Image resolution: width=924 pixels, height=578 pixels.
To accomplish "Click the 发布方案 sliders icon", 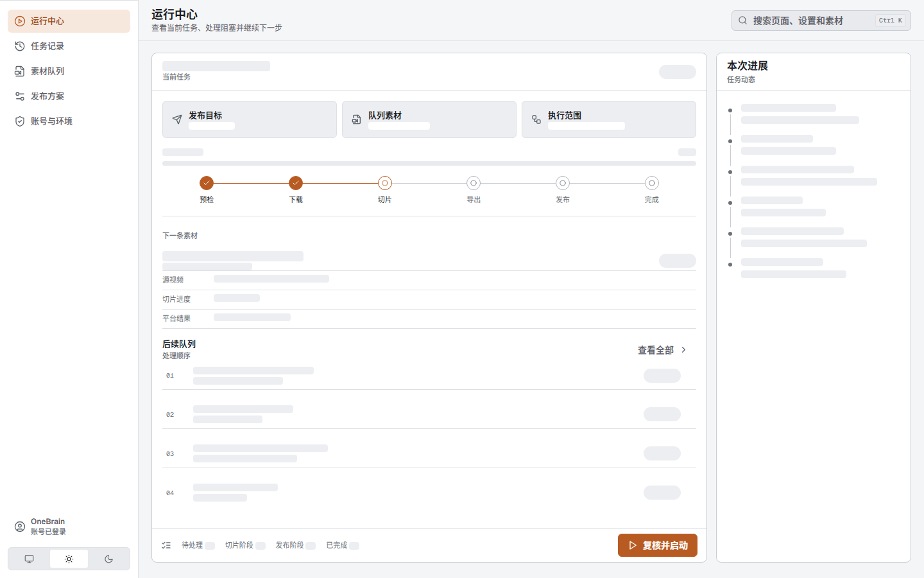I will [20, 96].
